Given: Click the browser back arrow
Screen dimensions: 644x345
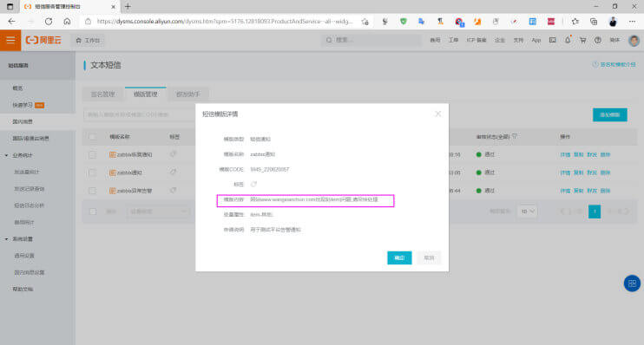Looking at the screenshot, I should (x=11, y=22).
